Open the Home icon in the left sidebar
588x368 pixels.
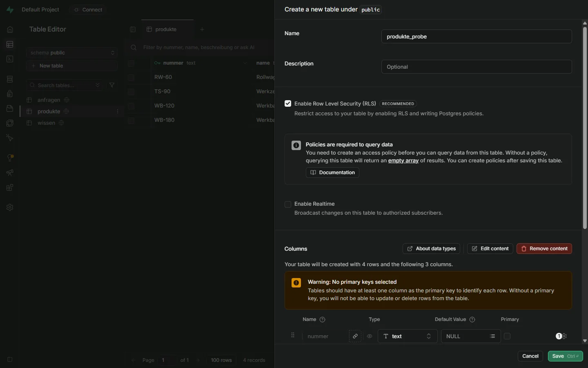click(10, 29)
